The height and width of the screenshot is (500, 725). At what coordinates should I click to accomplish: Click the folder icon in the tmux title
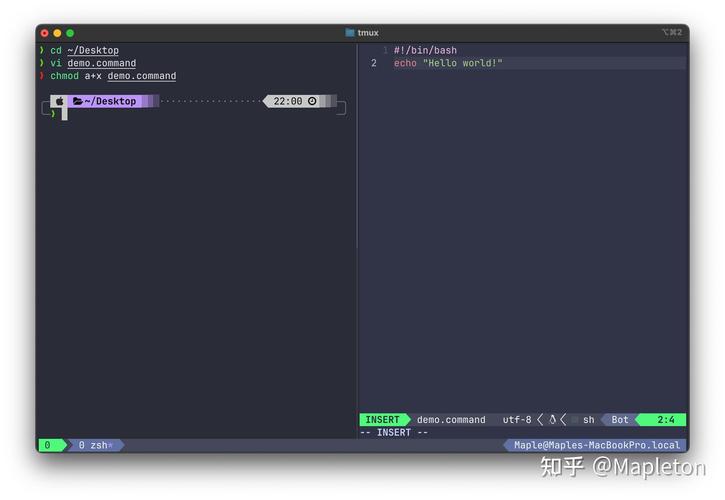coord(350,32)
